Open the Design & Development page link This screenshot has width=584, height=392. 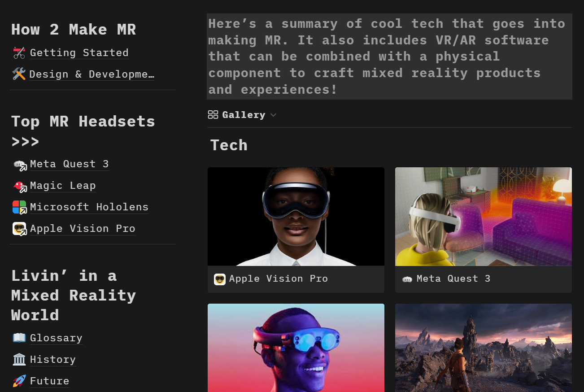[x=92, y=74]
